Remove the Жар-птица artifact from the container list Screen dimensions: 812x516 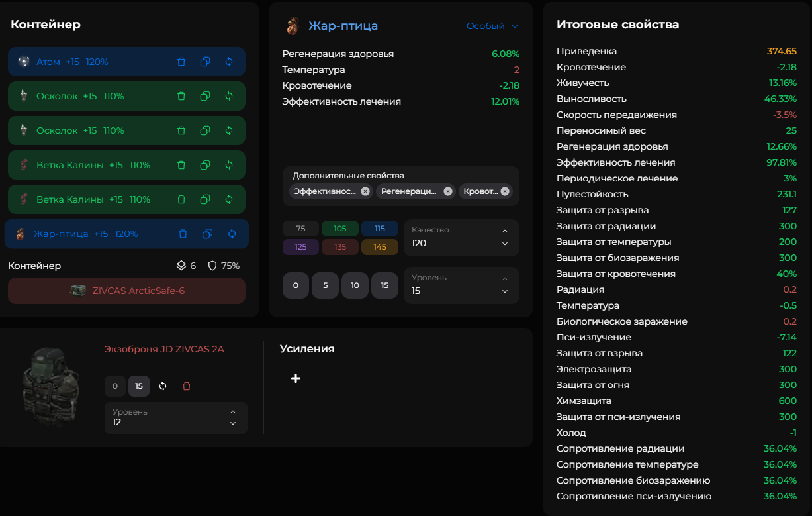click(x=183, y=234)
